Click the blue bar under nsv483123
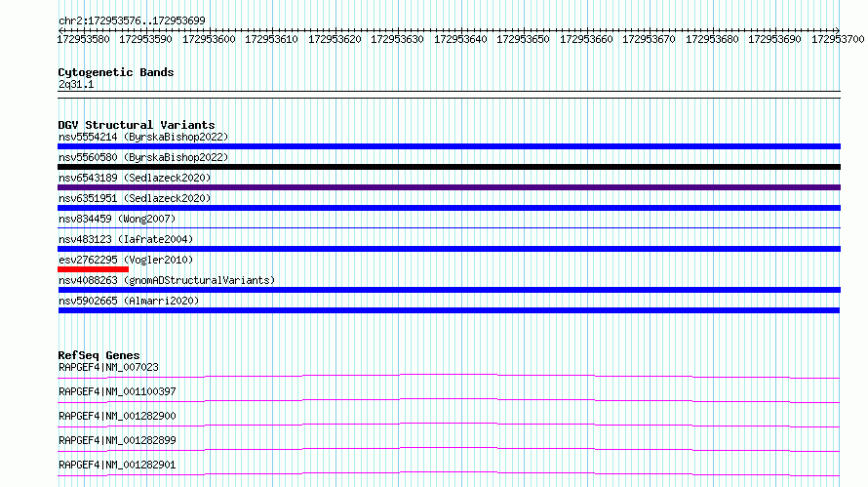This screenshot has height=487, width=868. click(449, 249)
